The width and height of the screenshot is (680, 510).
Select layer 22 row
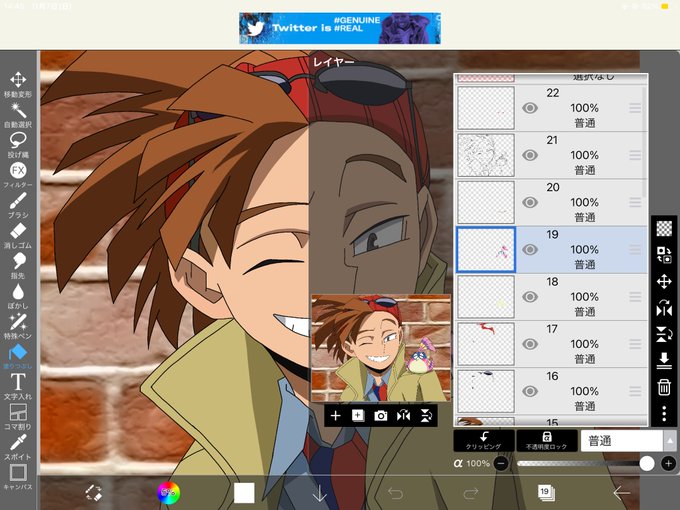click(x=551, y=108)
